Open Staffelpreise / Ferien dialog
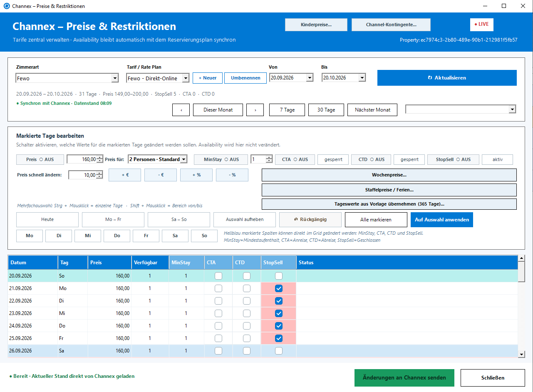Viewport: 533px width, 392px height. (389, 190)
